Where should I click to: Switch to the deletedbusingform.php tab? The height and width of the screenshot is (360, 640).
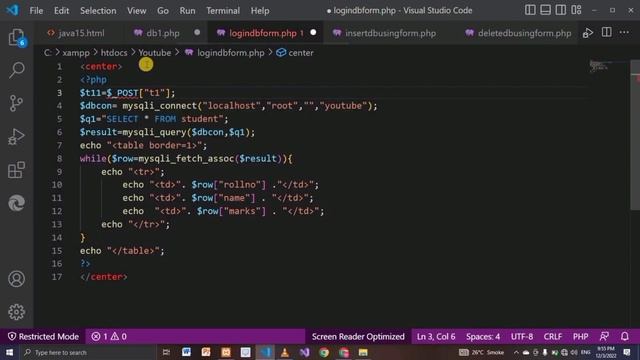point(518,33)
